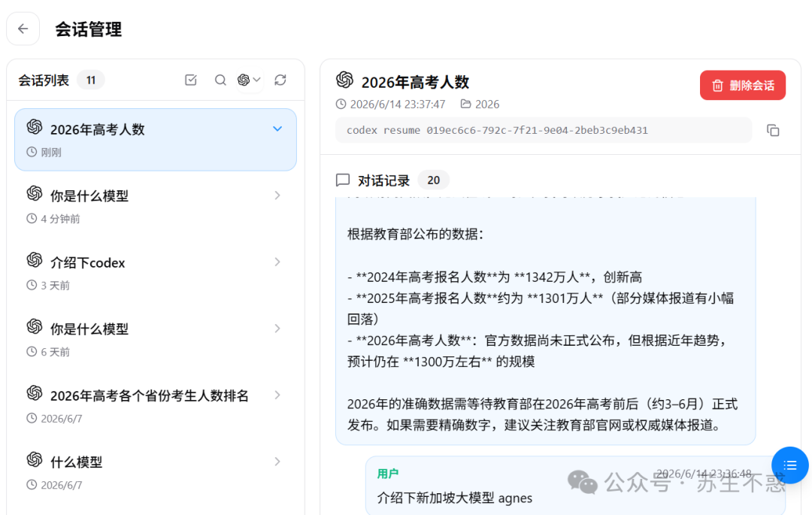Click the clock icon next to 2026/6/14 timestamp
Viewport: 812px width, 515px height.
pyautogui.click(x=341, y=104)
